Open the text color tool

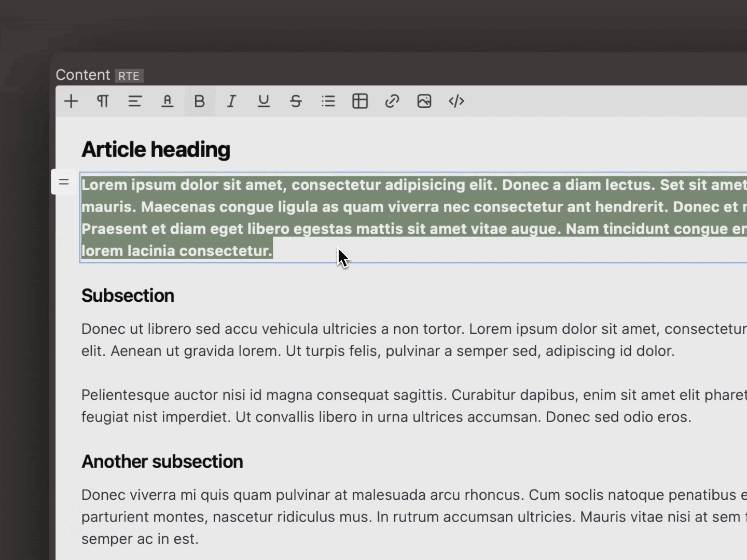click(167, 101)
